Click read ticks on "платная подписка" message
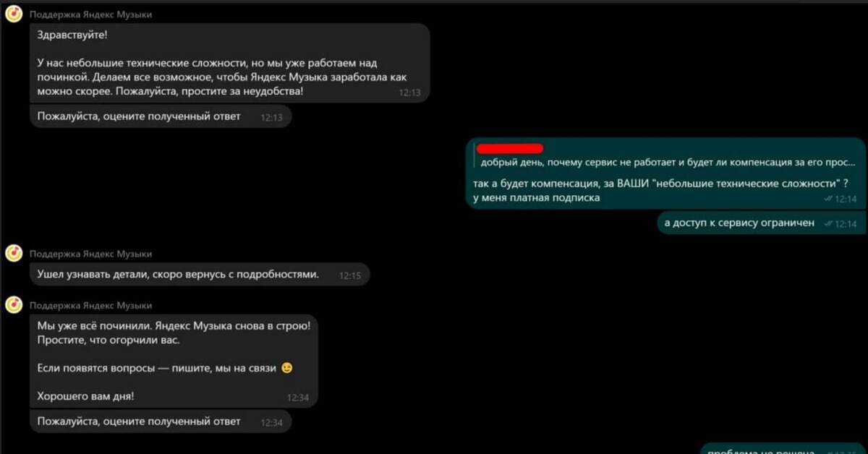Image resolution: width=868 pixels, height=454 pixels. pos(828,199)
